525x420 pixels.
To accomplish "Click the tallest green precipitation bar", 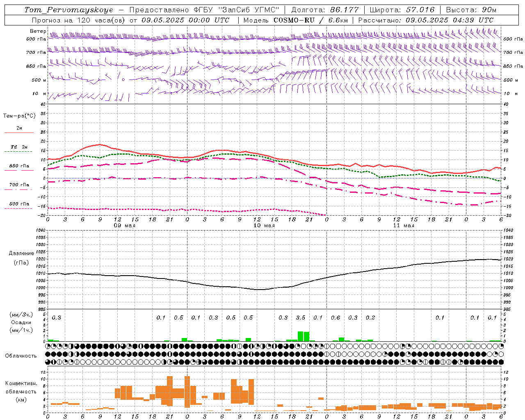I will coord(300,336).
